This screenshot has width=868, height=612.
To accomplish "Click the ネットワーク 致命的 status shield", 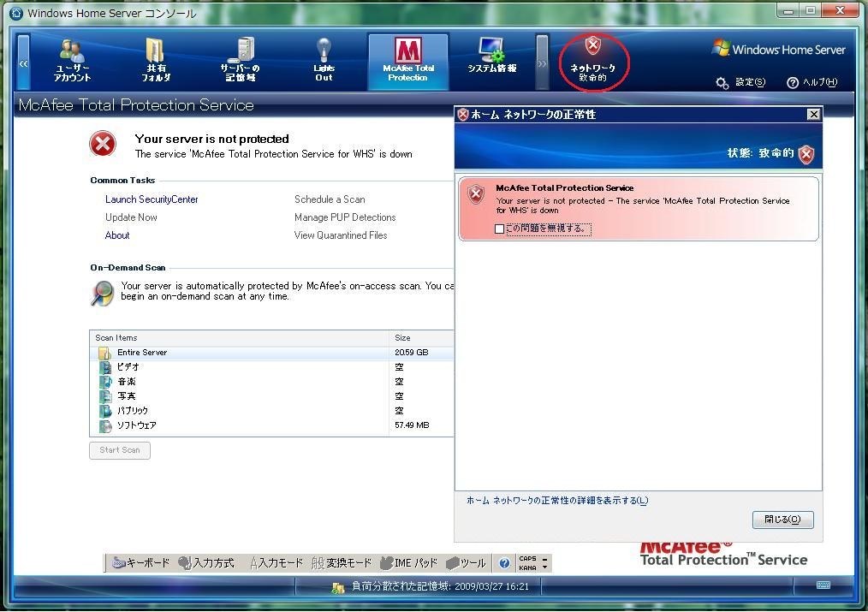I will [x=593, y=60].
